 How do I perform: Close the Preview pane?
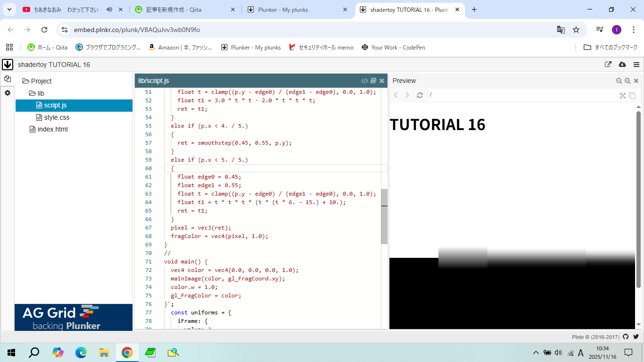pyautogui.click(x=636, y=81)
